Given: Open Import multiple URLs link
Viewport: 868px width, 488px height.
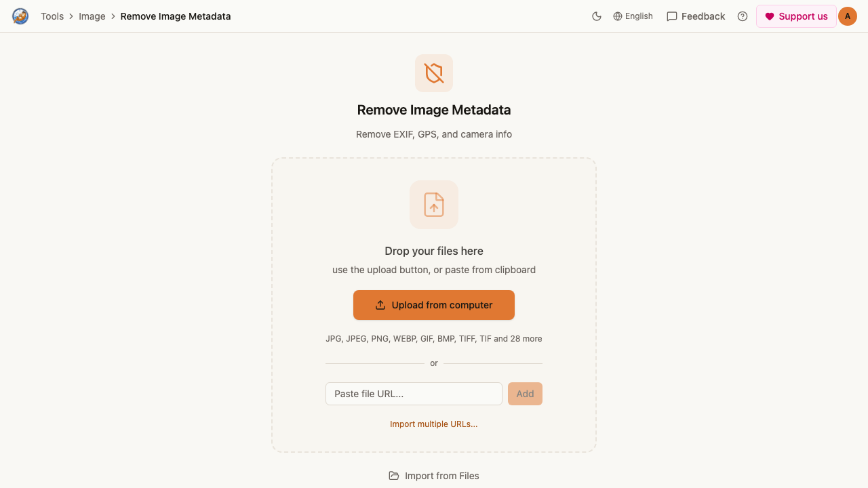Looking at the screenshot, I should (x=434, y=424).
